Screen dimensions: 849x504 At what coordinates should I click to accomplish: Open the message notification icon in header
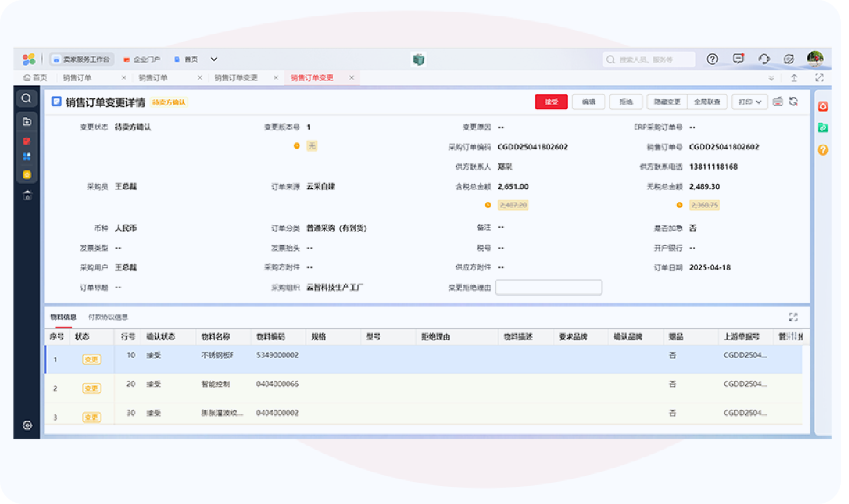(x=739, y=59)
